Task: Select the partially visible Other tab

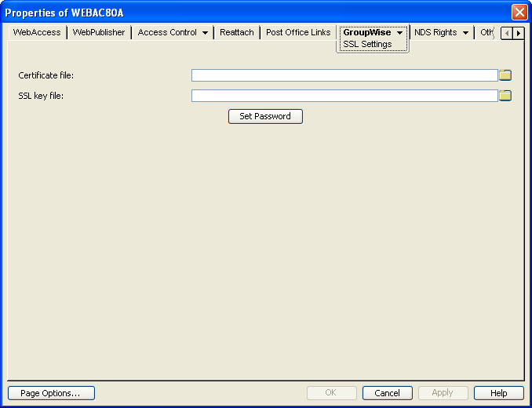Action: (x=486, y=32)
